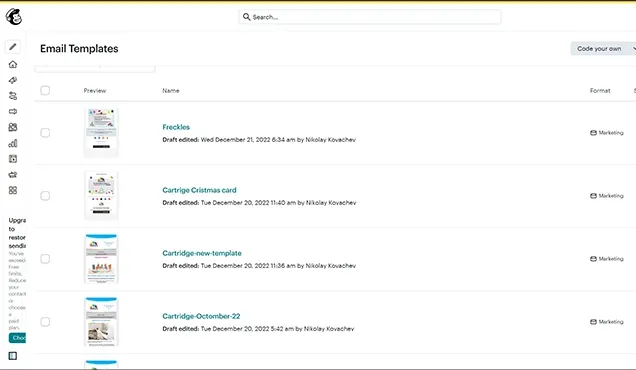This screenshot has height=370, width=636.
Task: Open the Content studio icon in sidebar
Action: pyautogui.click(x=13, y=174)
